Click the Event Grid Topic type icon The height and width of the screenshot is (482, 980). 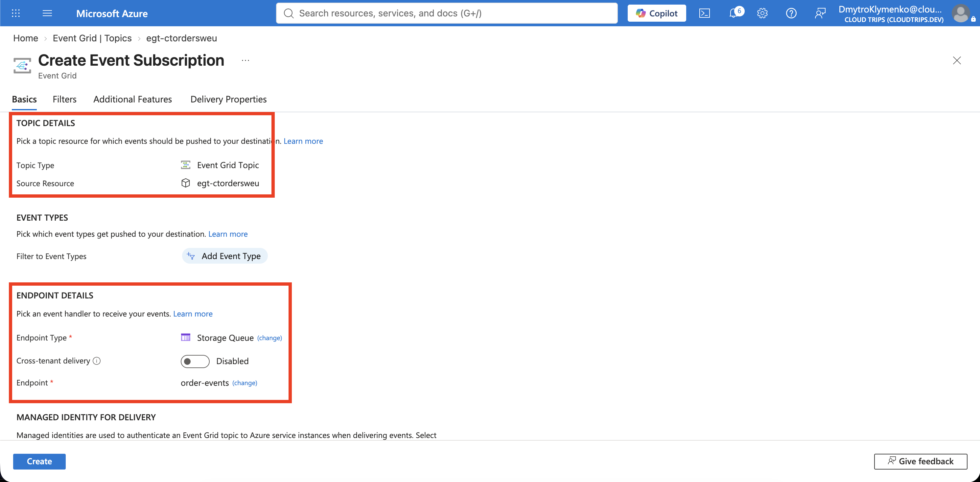click(x=185, y=165)
